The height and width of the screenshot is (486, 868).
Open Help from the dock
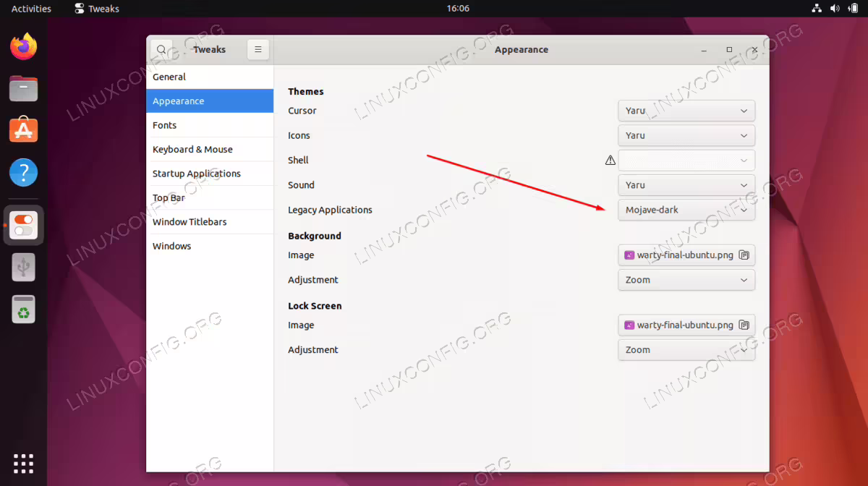[x=24, y=173]
